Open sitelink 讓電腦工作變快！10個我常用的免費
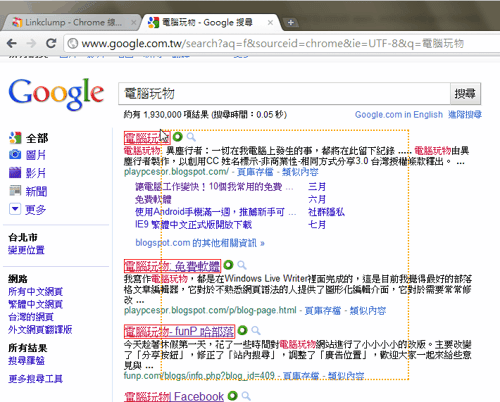Viewport: 500px width, 402px height. pos(209,187)
